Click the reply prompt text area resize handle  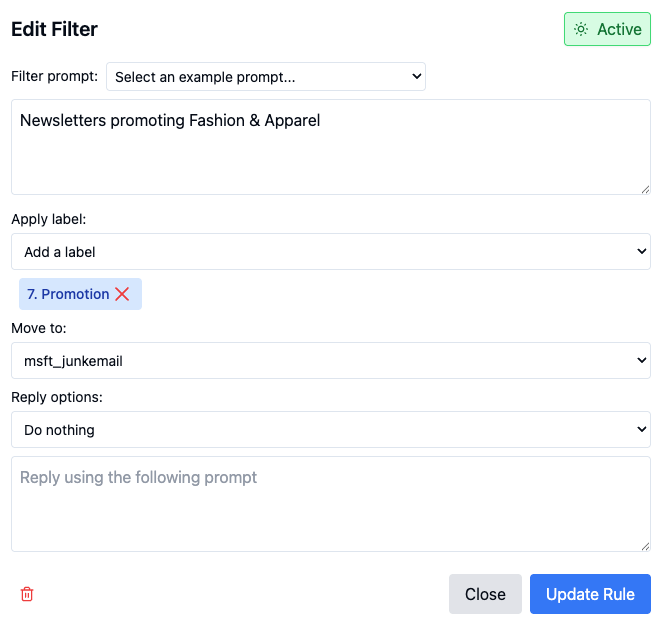point(646,546)
